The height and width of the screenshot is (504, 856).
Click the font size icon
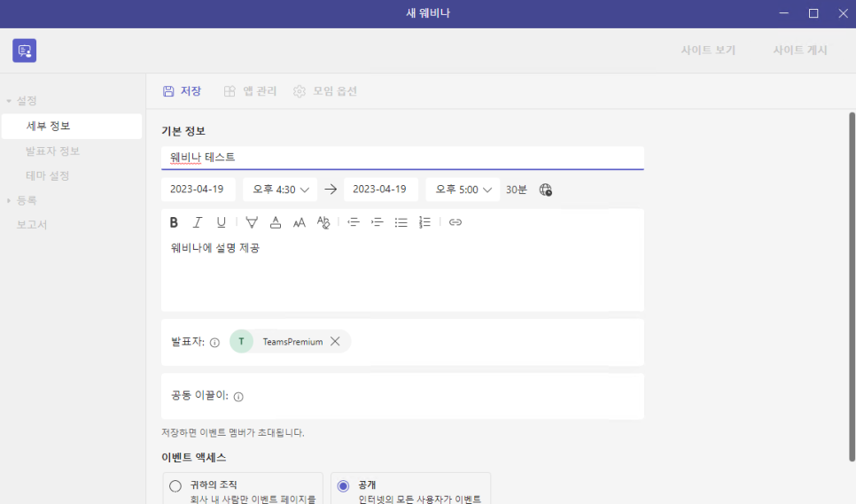coord(300,222)
